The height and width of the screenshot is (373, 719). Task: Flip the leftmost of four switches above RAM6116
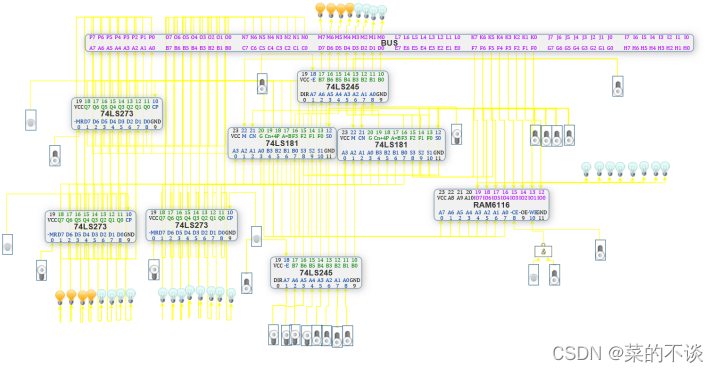535,135
